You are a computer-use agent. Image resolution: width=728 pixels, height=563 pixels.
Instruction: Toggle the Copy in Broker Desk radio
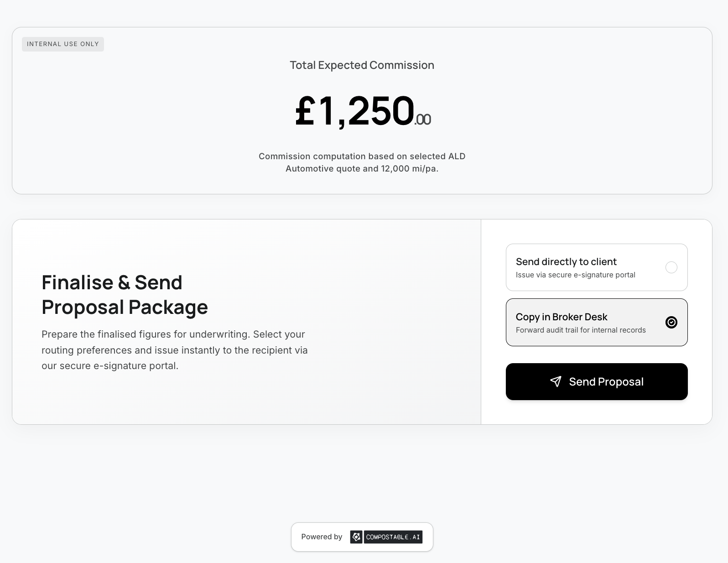tap(671, 323)
